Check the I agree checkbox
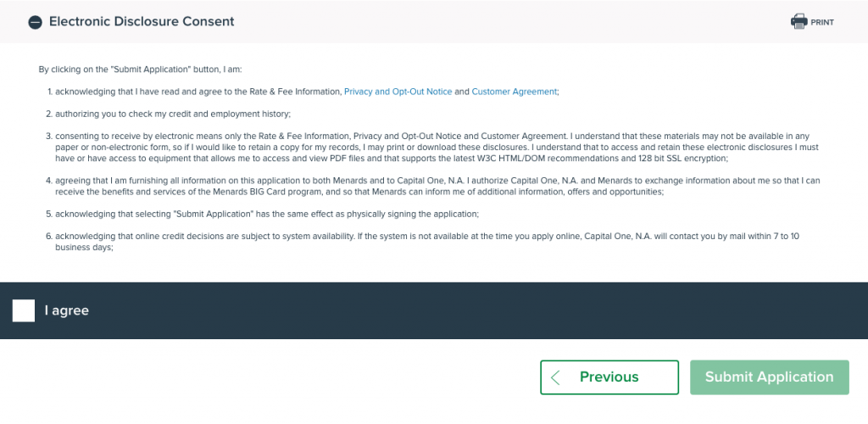 click(x=24, y=310)
